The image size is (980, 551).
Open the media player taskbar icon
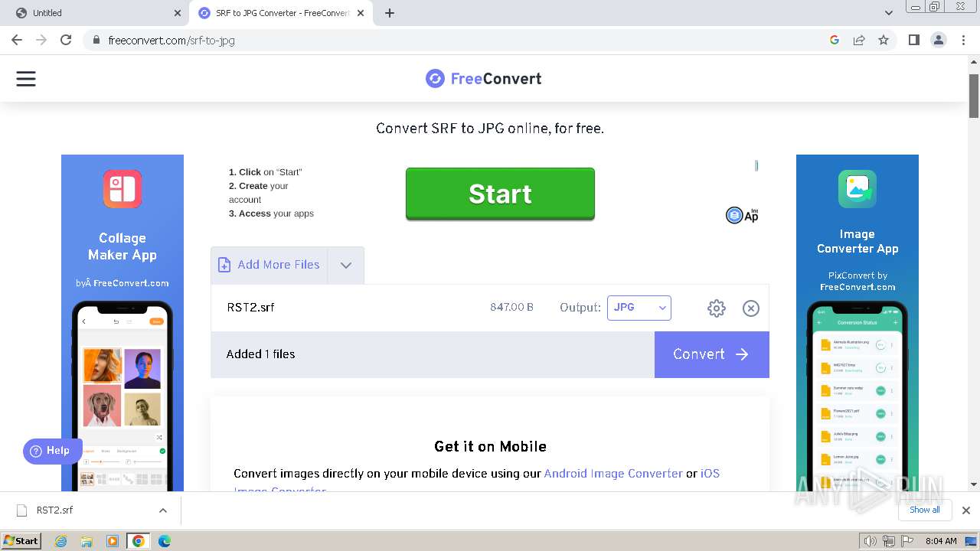coord(113,541)
